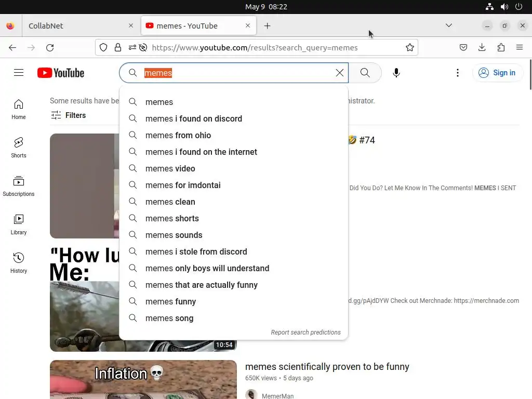Start voice search with microphone icon

coord(396,73)
